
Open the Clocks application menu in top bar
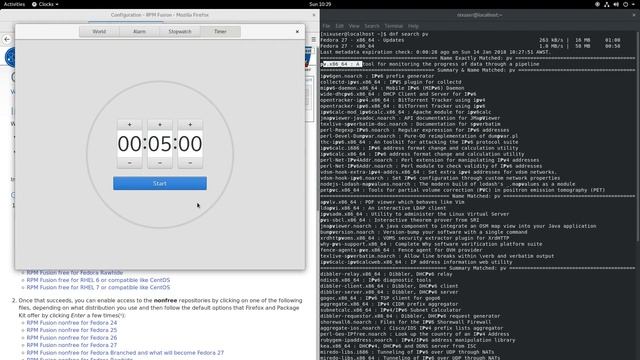point(45,4)
